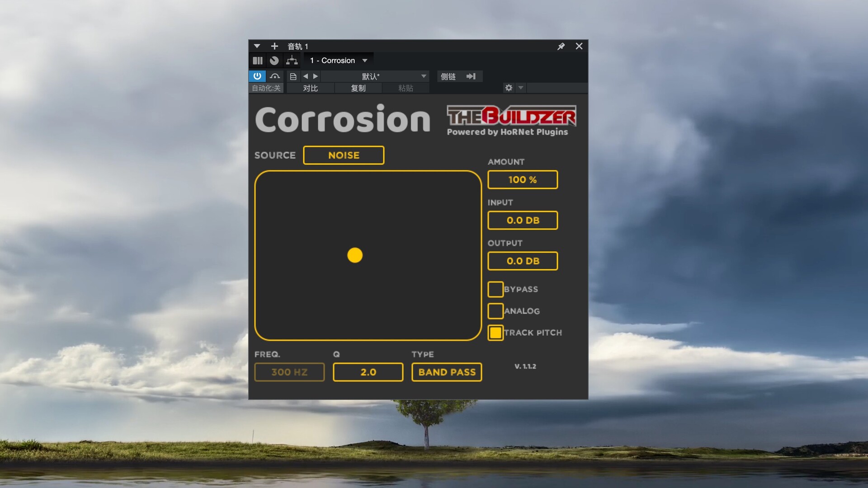Viewport: 868px width, 488px height.
Task: Click the 复制 copy button
Action: tap(358, 88)
